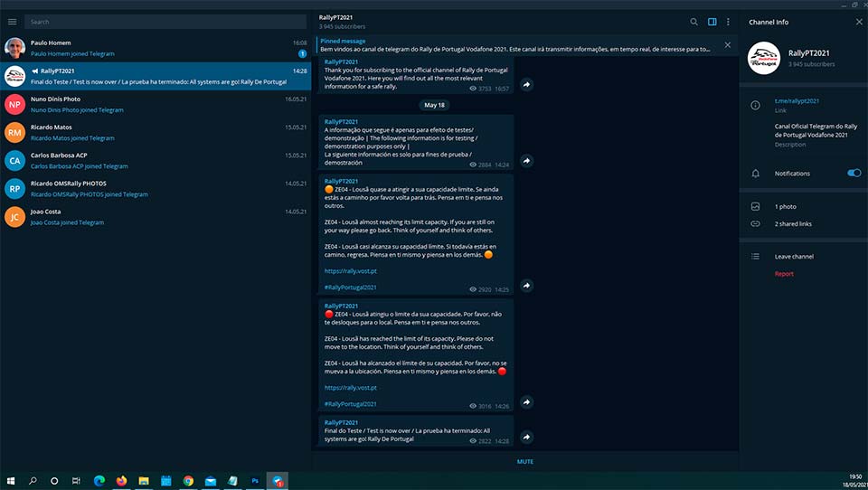Open File Explorer from taskbar
The height and width of the screenshot is (490, 868).
pyautogui.click(x=144, y=481)
